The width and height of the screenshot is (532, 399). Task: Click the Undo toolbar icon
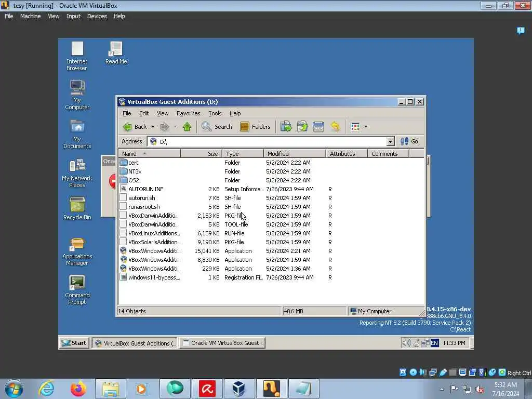coord(335,127)
